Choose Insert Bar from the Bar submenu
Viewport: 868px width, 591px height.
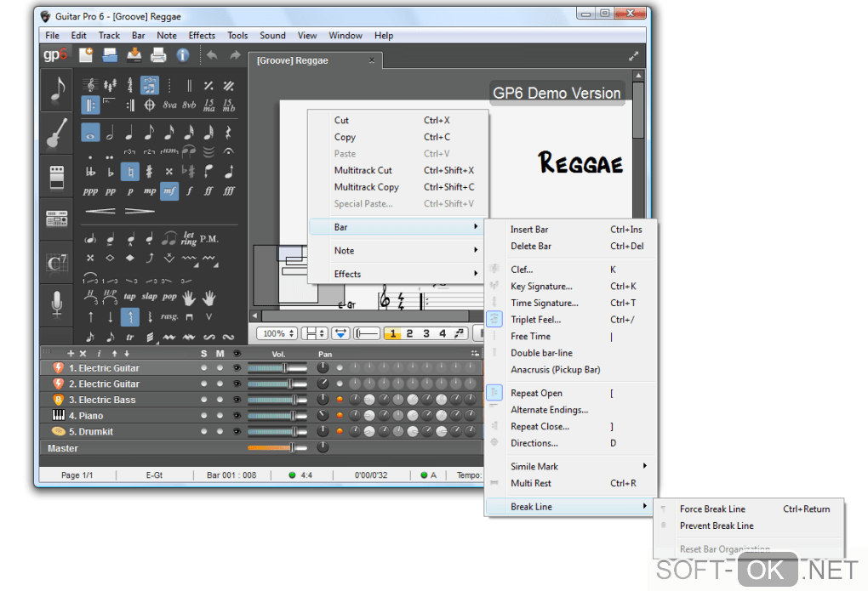click(x=571, y=229)
